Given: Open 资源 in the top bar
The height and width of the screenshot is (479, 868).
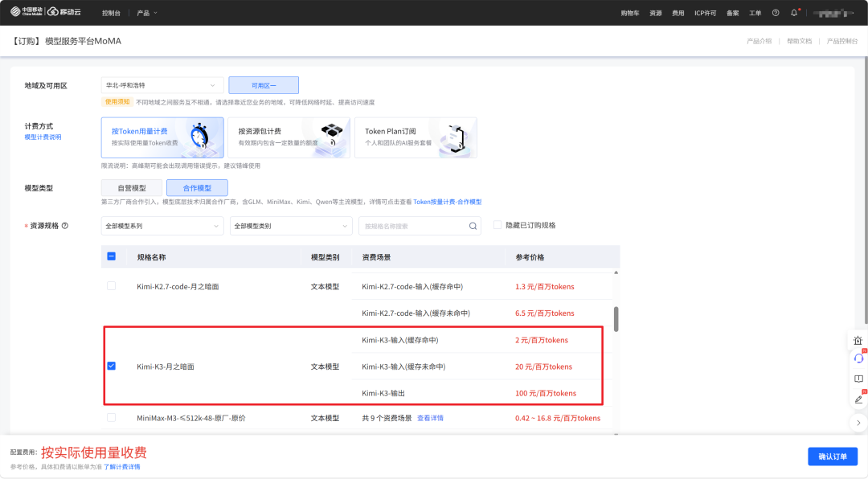Looking at the screenshot, I should pyautogui.click(x=656, y=13).
